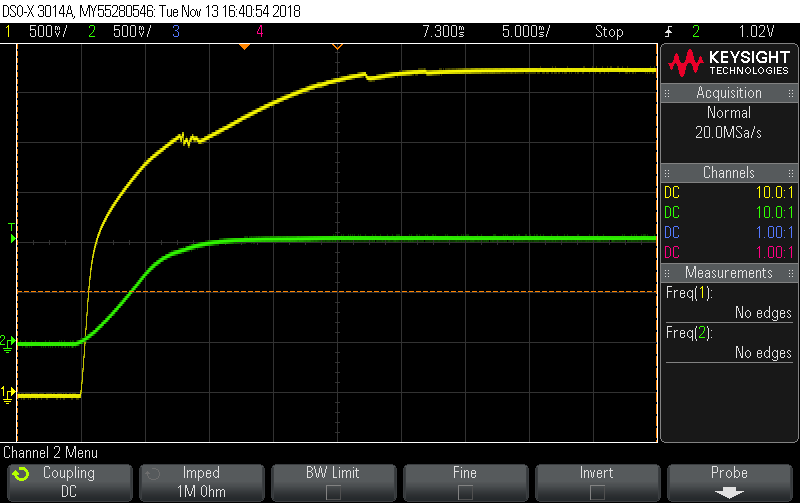
Task: Toggle the BW Limit checkbox
Action: [333, 492]
